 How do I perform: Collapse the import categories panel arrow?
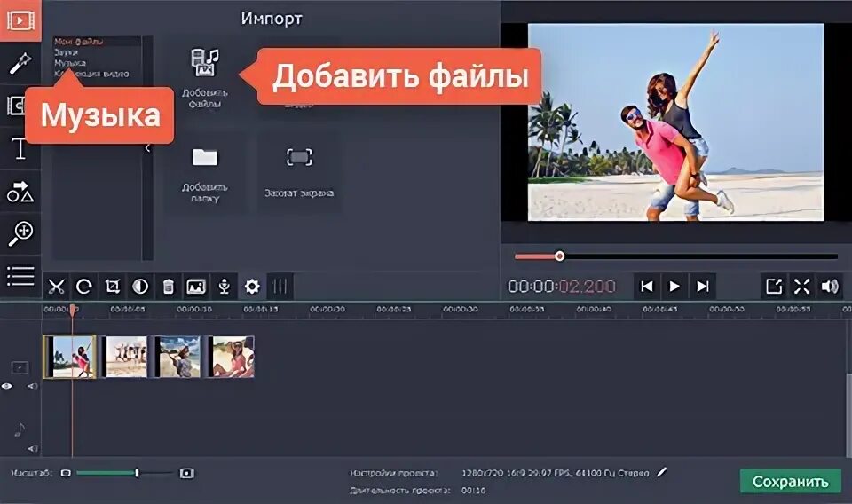pos(147,147)
